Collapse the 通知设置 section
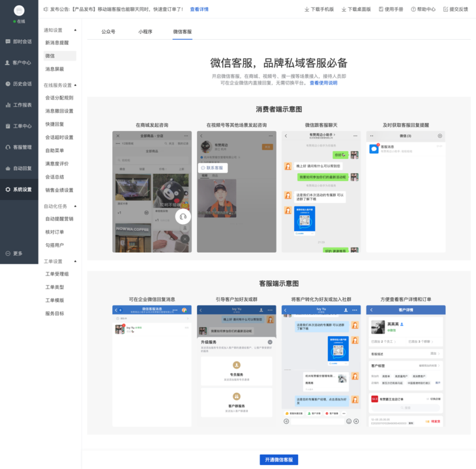476x469 pixels. pos(75,30)
